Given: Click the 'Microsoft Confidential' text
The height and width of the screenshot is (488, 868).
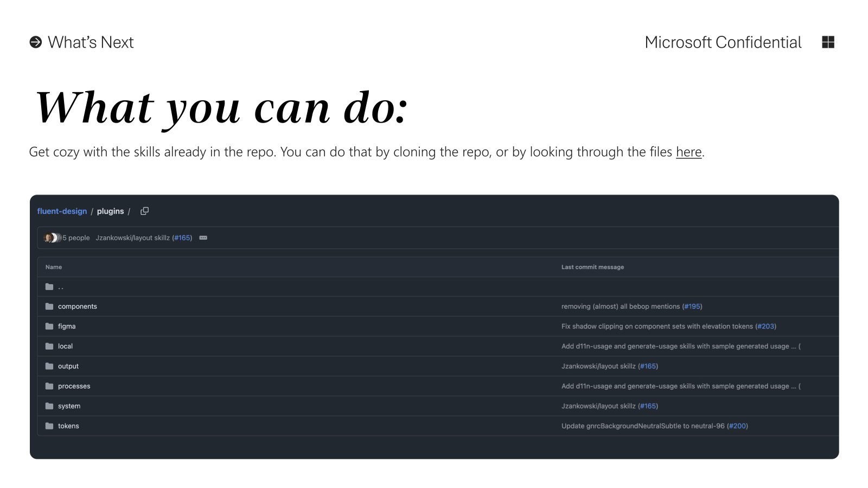Looking at the screenshot, I should [723, 42].
